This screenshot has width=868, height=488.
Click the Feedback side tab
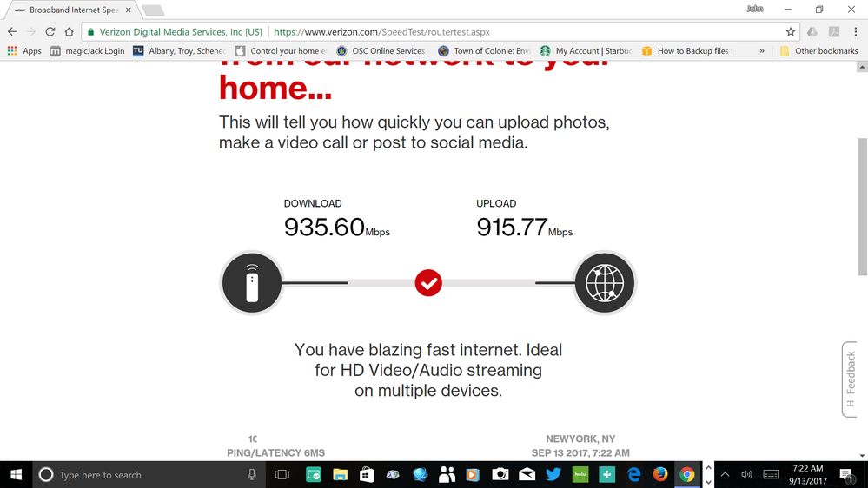tap(850, 379)
